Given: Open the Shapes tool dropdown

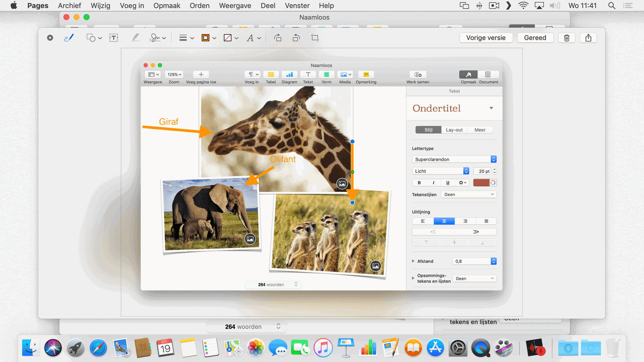Looking at the screenshot, I should point(94,38).
